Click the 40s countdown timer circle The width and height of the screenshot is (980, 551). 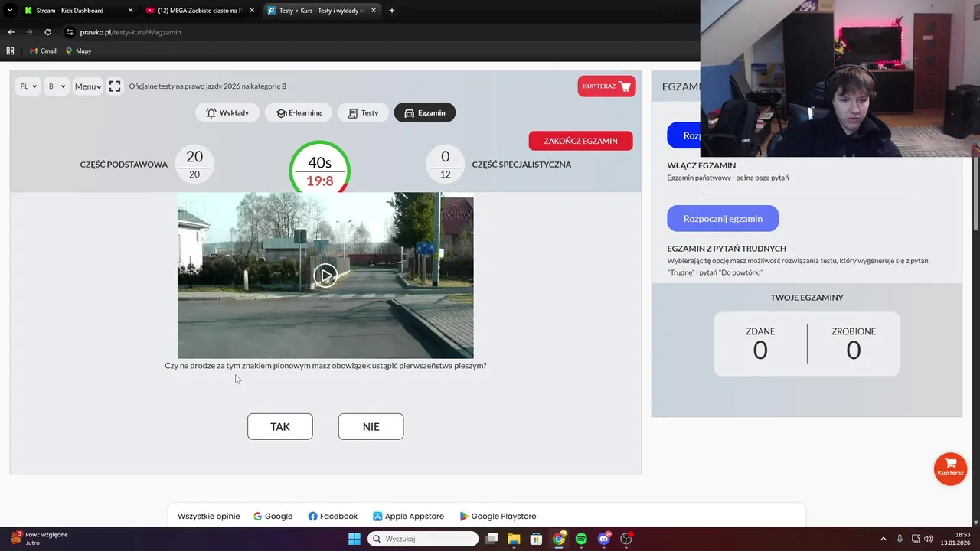[319, 169]
